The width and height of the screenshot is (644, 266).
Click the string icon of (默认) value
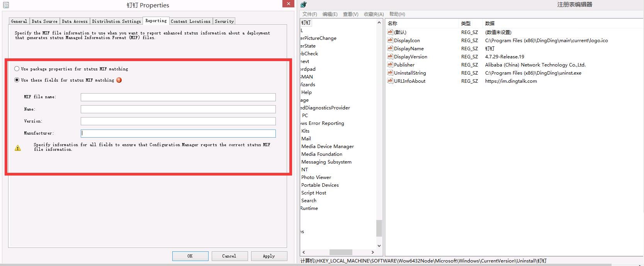click(x=390, y=32)
